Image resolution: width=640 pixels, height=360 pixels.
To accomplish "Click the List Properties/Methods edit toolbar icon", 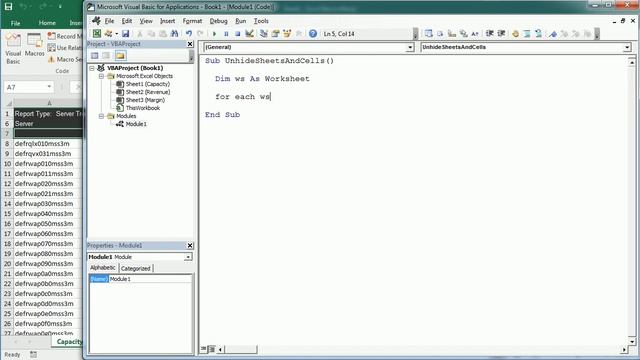I will [x=428, y=34].
